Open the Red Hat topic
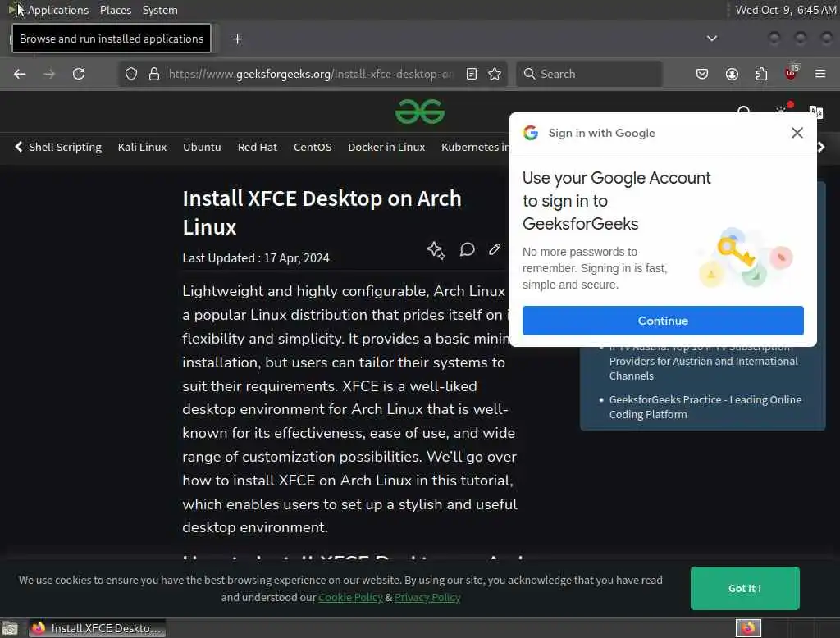 (x=257, y=148)
